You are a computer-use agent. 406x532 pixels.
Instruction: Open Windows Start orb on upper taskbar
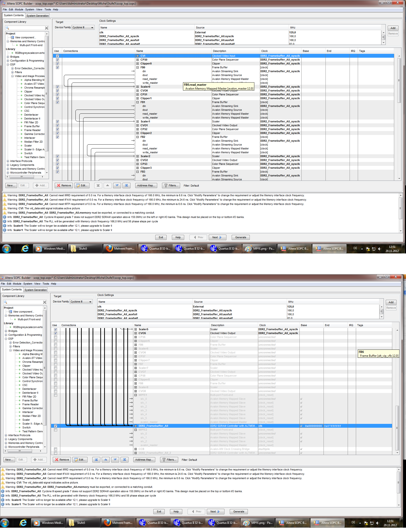click(7, 248)
